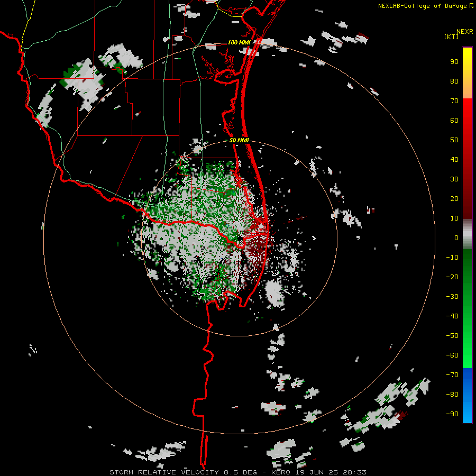Click the -40 knots scale label
This screenshot has height=476, width=476.
pos(452,316)
